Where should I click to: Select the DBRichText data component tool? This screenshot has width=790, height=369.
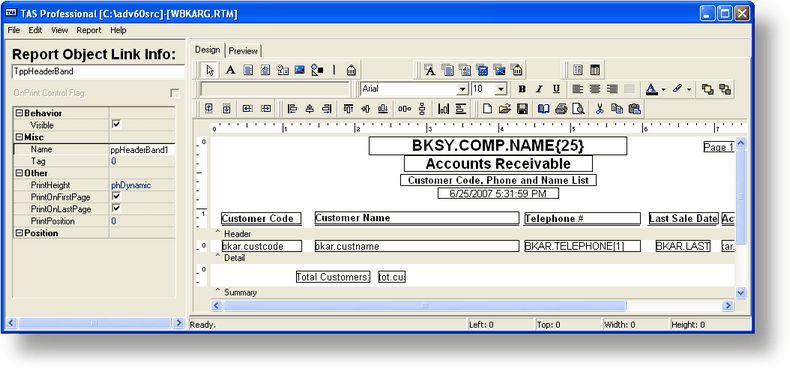(x=465, y=70)
